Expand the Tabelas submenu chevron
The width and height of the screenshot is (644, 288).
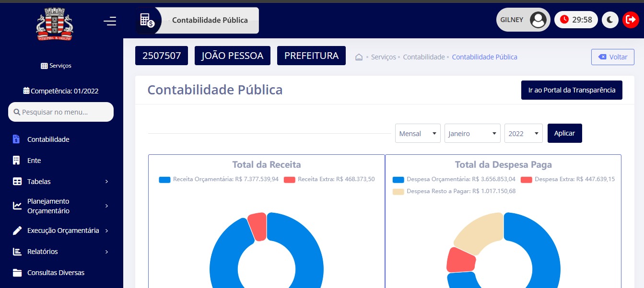point(106,182)
